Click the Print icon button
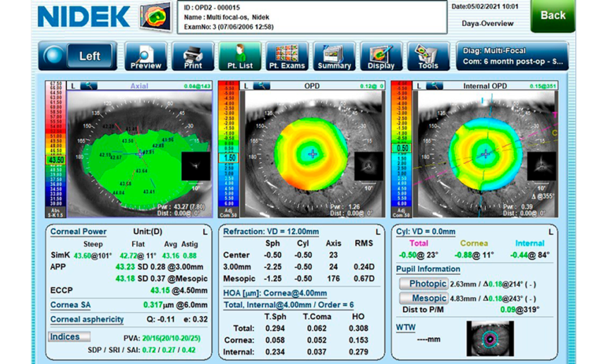 click(193, 56)
